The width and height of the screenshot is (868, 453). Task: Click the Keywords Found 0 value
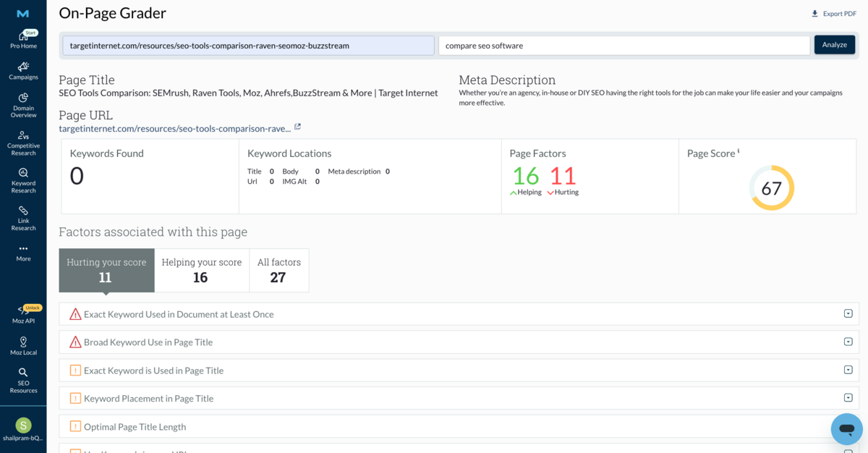point(77,176)
